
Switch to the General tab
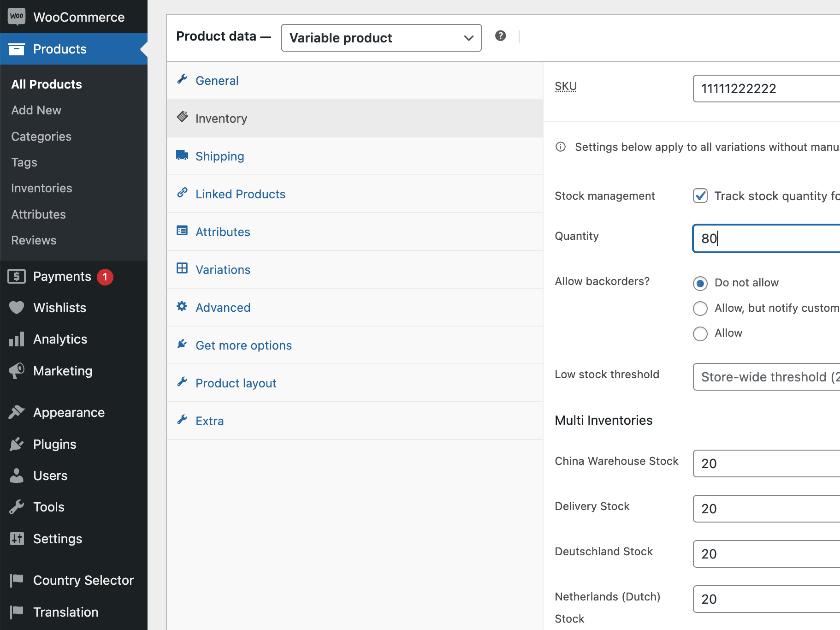217,80
